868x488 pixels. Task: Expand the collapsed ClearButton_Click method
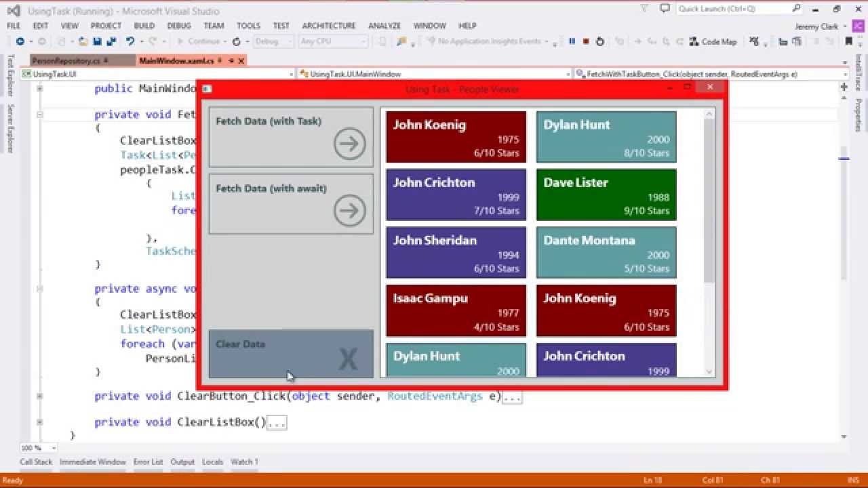40,396
